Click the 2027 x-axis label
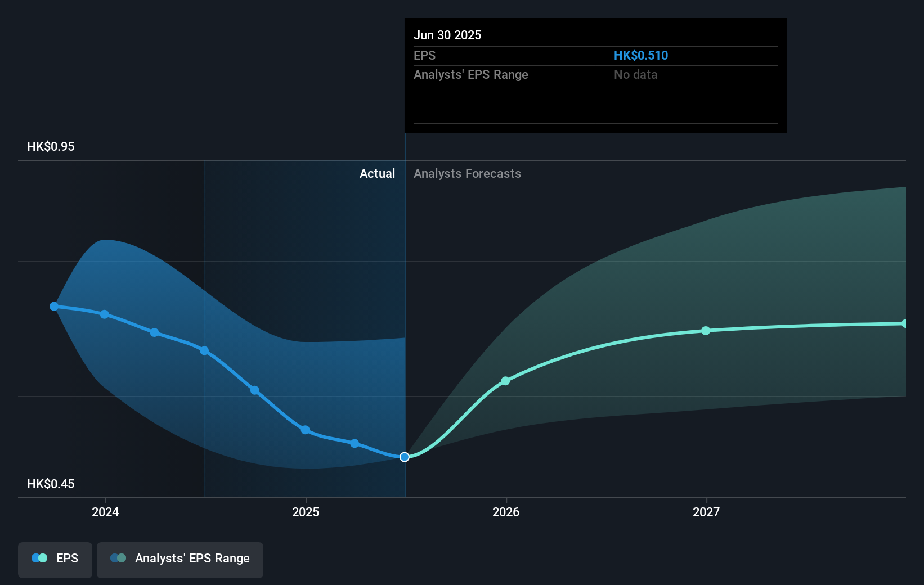 tap(706, 512)
